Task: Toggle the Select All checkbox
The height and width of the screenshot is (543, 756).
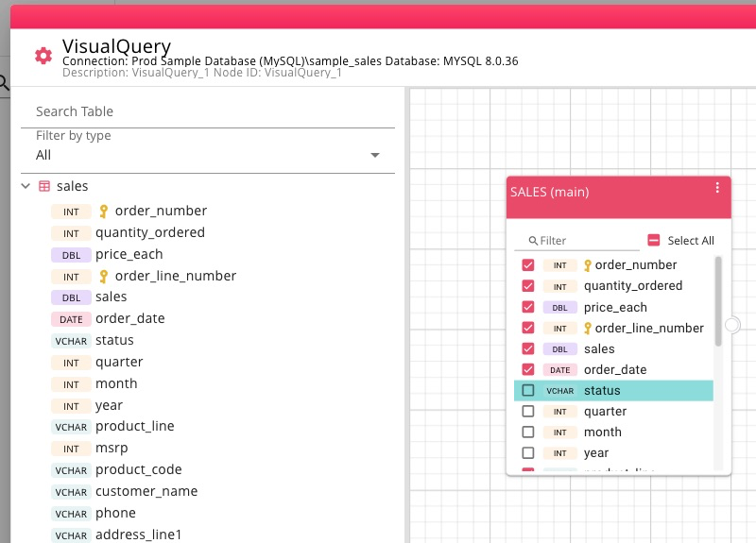Action: (x=653, y=240)
